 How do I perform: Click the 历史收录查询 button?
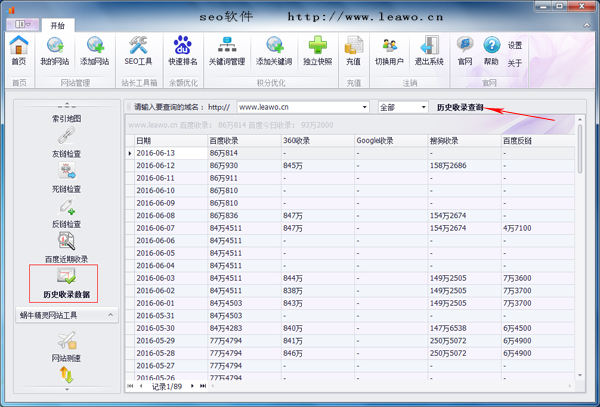pos(460,107)
